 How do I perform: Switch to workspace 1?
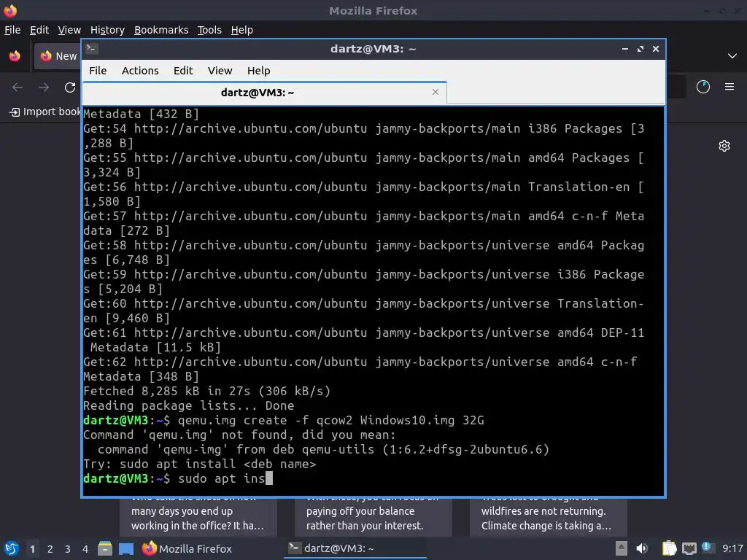pos(32,549)
